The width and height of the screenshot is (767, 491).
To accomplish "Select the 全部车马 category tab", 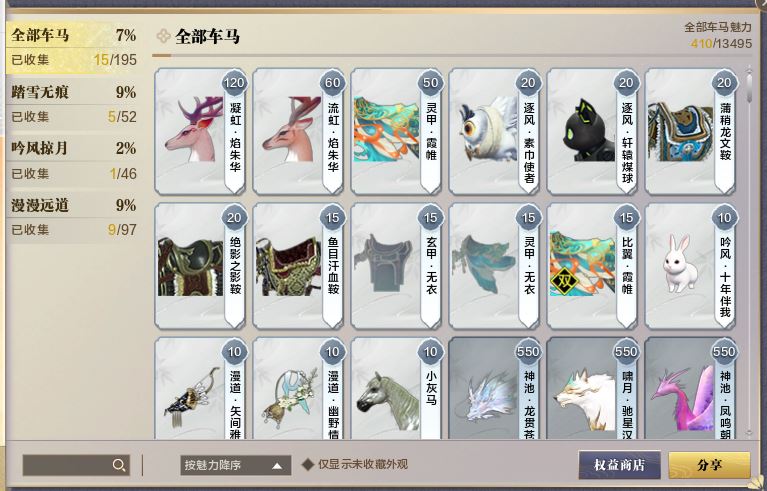I will click(73, 47).
